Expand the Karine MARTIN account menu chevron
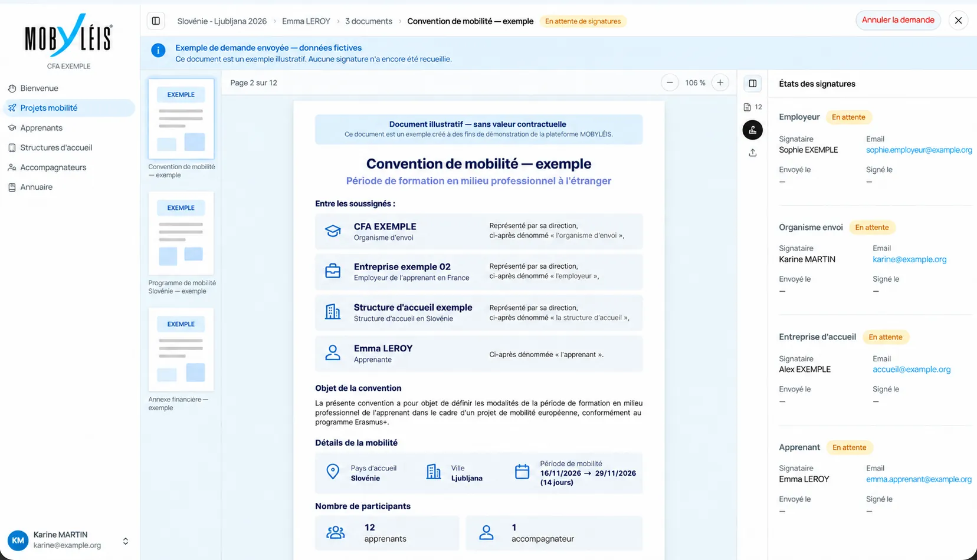 point(126,541)
